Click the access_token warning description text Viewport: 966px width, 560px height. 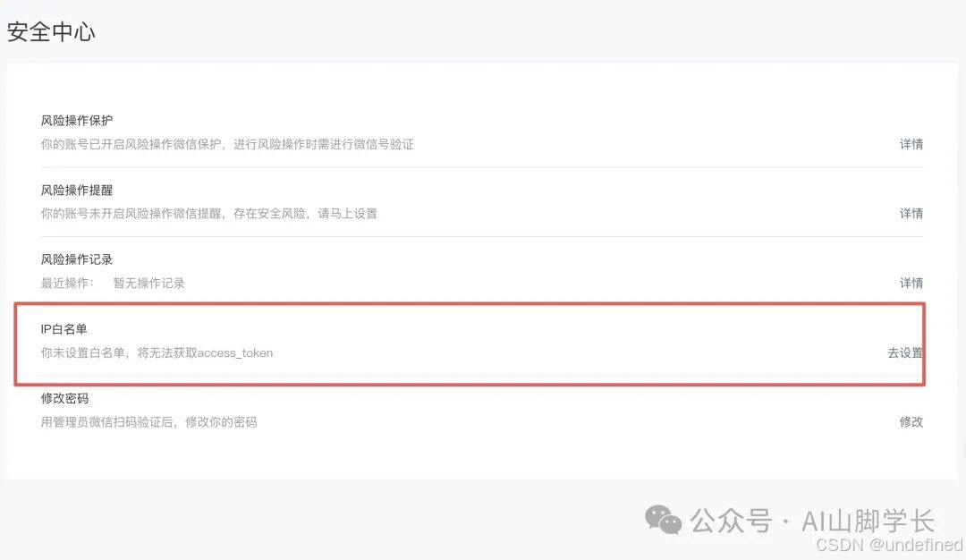click(x=155, y=352)
